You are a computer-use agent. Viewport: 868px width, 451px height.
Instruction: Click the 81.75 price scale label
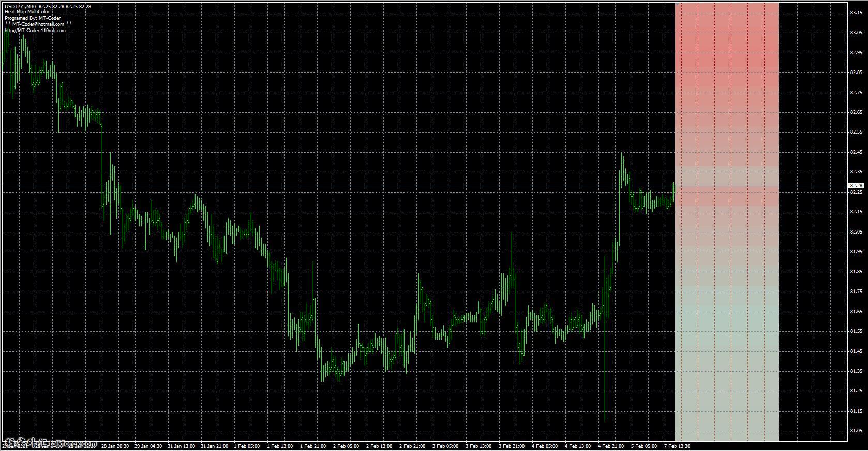coord(856,291)
